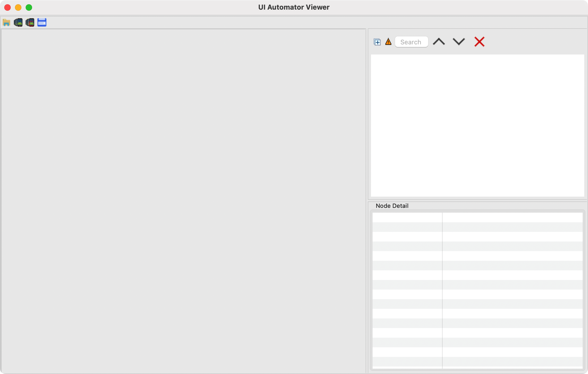Toggle NAF nodes with orange warning triangle
The width and height of the screenshot is (588, 374).
point(388,42)
